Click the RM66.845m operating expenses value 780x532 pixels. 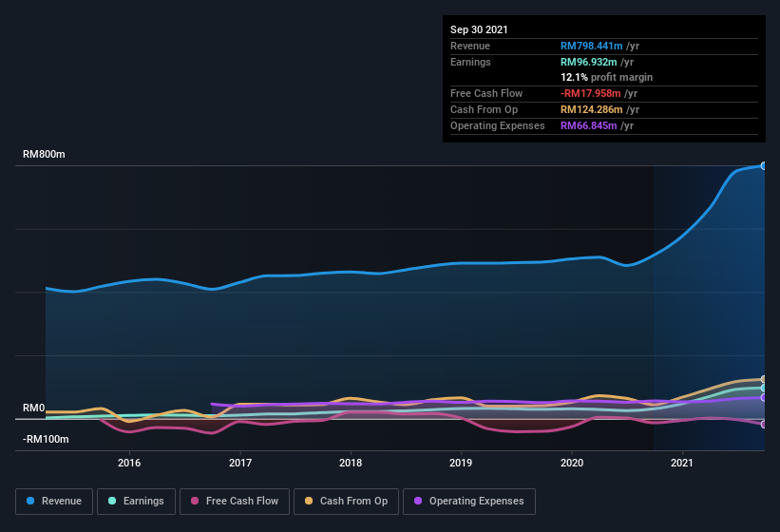click(x=588, y=125)
